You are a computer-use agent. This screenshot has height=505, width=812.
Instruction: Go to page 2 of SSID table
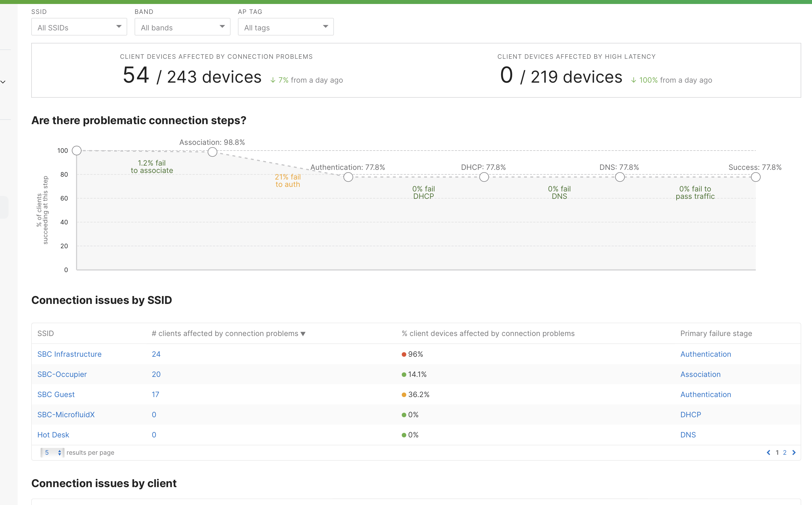[785, 452]
